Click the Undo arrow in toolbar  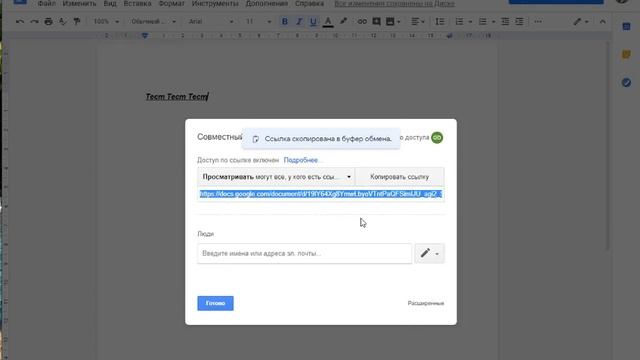(x=20, y=22)
